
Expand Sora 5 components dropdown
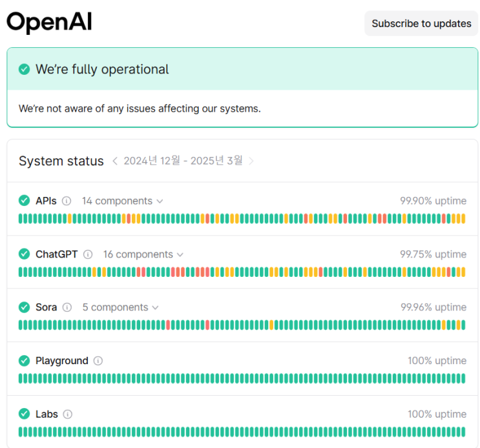[120, 307]
